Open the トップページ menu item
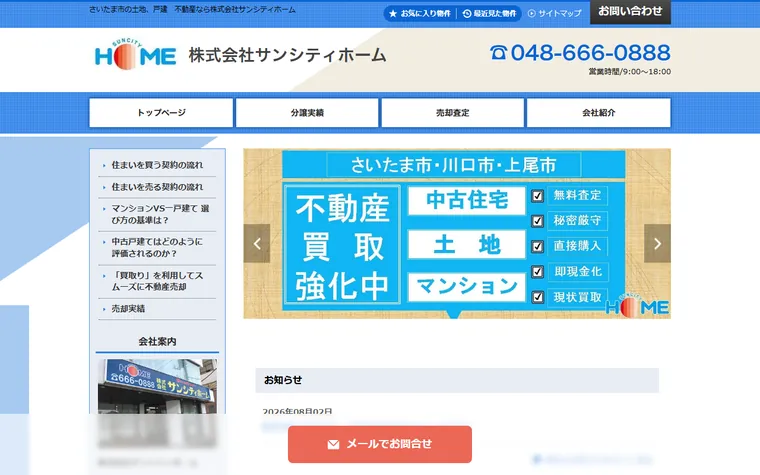The width and height of the screenshot is (760, 475). pyautogui.click(x=161, y=112)
